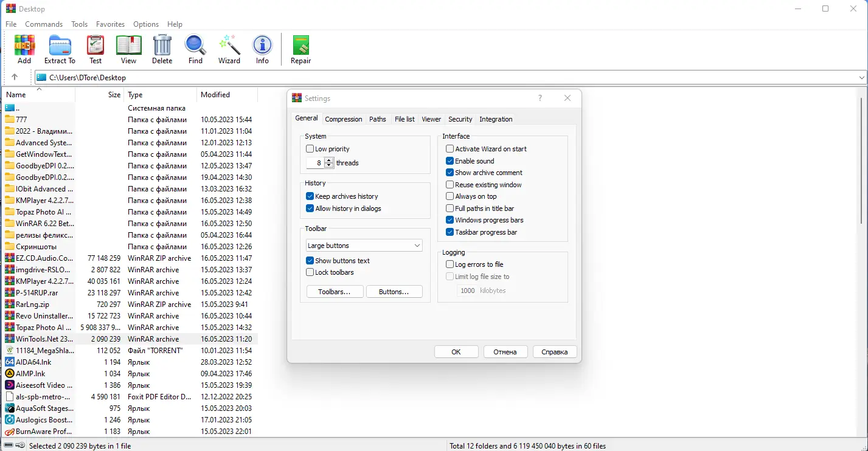Uncheck Show buttons text
The image size is (868, 451).
[x=310, y=261]
